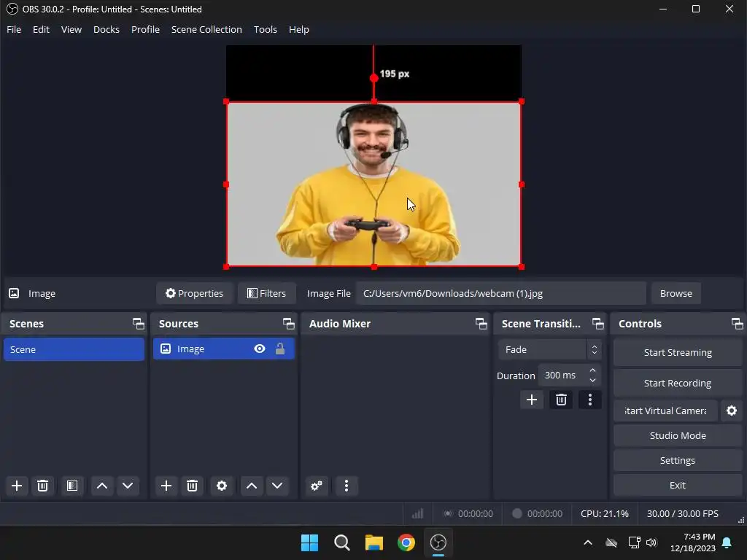Configure virtual camera gear icon

pos(732,411)
